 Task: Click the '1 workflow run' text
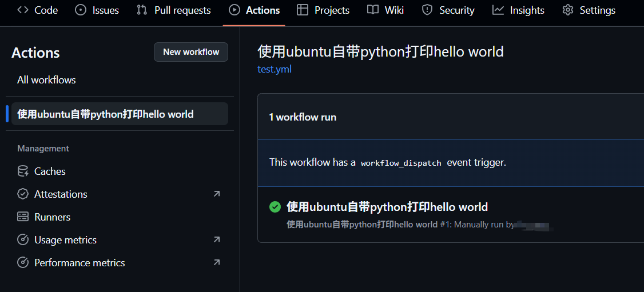tap(303, 117)
